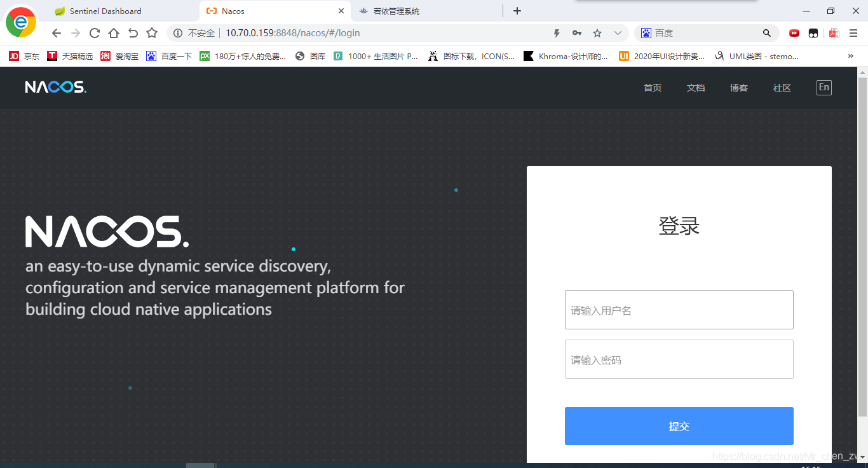This screenshot has height=468, width=868.
Task: Open the browser home page icon
Action: click(x=114, y=33)
